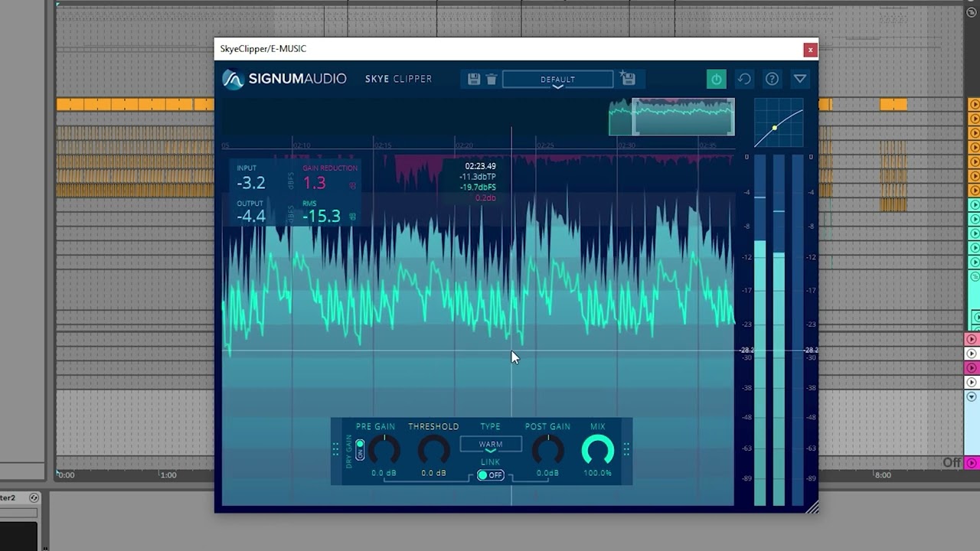Viewport: 980px width, 551px height.
Task: Toggle the green plugin power button
Action: (716, 79)
